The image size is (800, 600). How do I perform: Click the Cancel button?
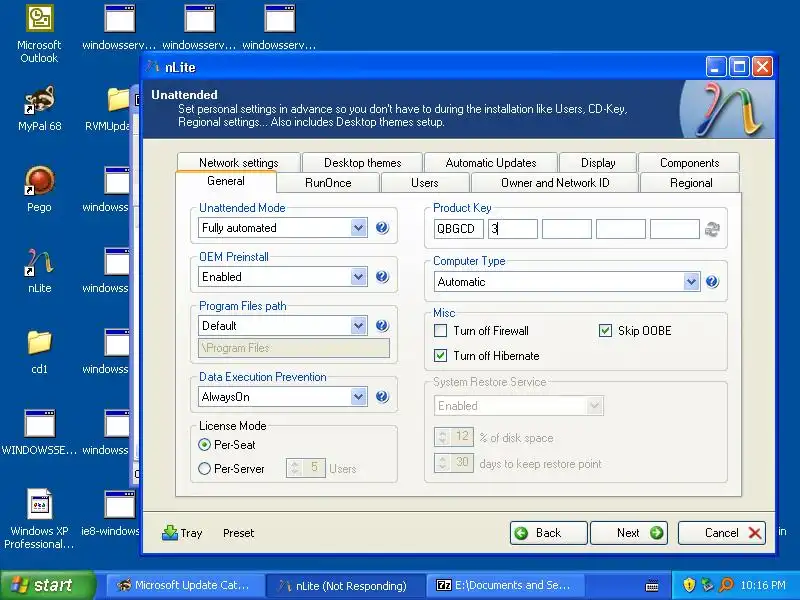[721, 533]
